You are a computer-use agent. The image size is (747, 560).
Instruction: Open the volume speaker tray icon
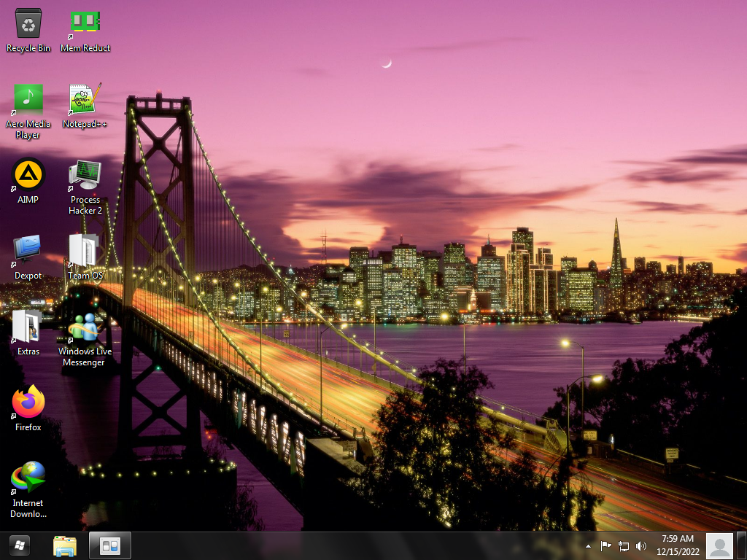click(640, 546)
